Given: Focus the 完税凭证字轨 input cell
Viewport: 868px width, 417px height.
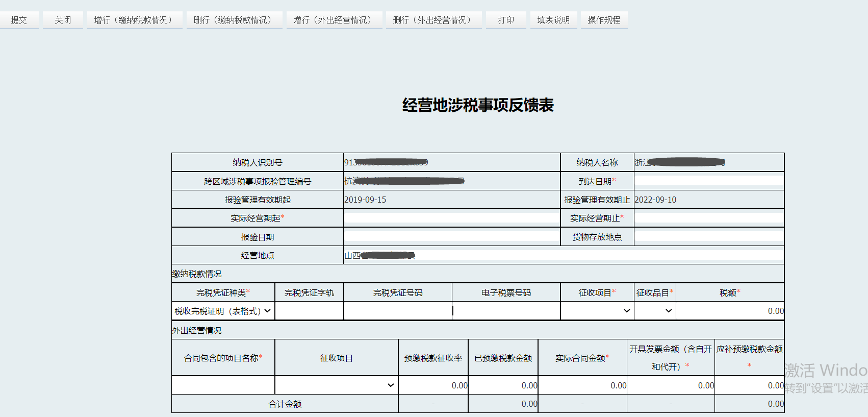Looking at the screenshot, I should [309, 311].
